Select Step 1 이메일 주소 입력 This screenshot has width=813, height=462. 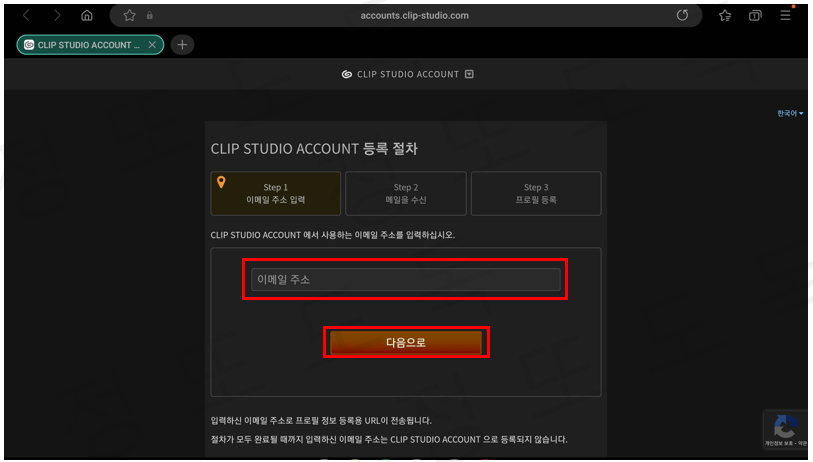coord(275,193)
